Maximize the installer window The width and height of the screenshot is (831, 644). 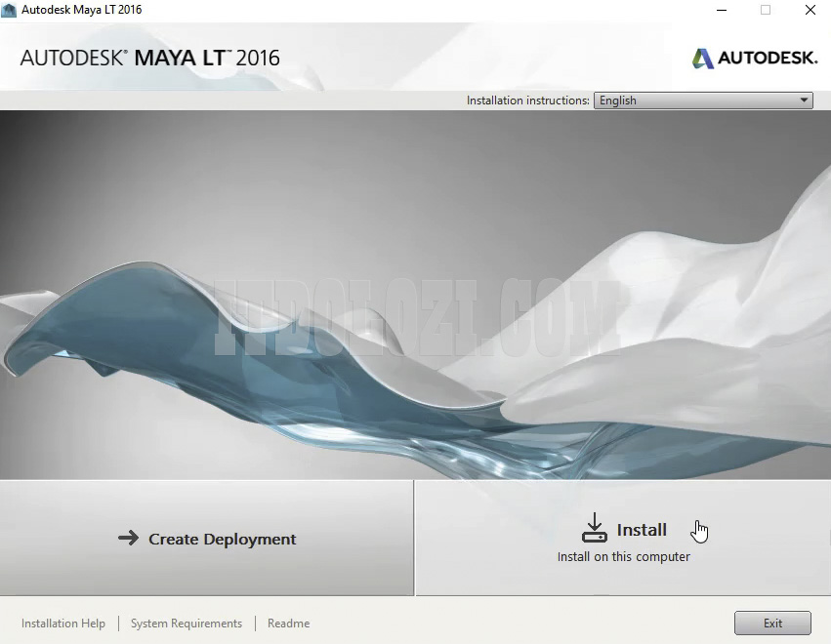(x=766, y=10)
